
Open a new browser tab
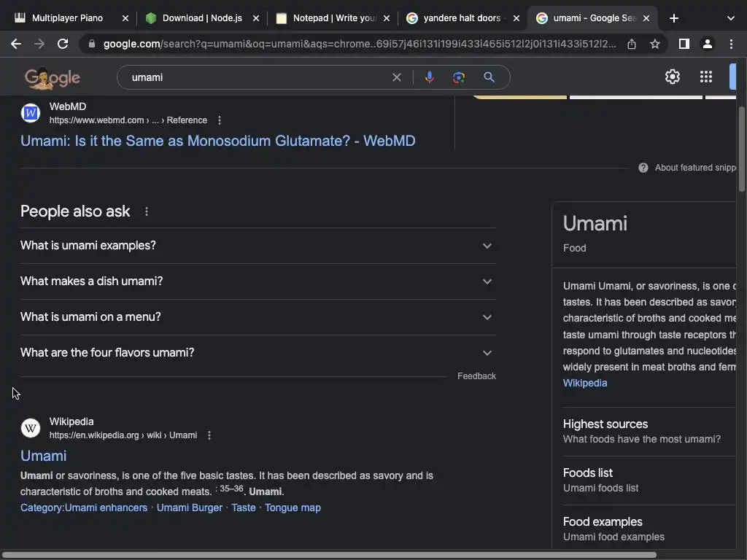[x=673, y=18]
